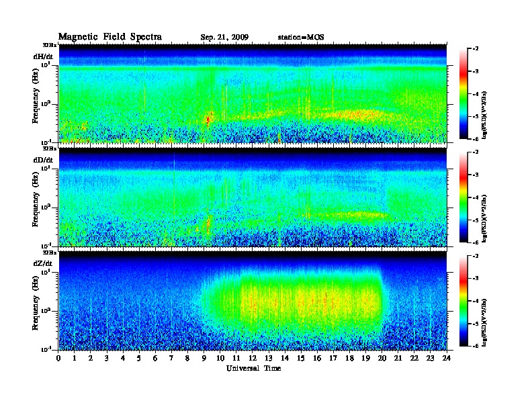Viewport: 532px width, 411px height.
Task: Click the hour 11 tick label
Action: [236, 359]
